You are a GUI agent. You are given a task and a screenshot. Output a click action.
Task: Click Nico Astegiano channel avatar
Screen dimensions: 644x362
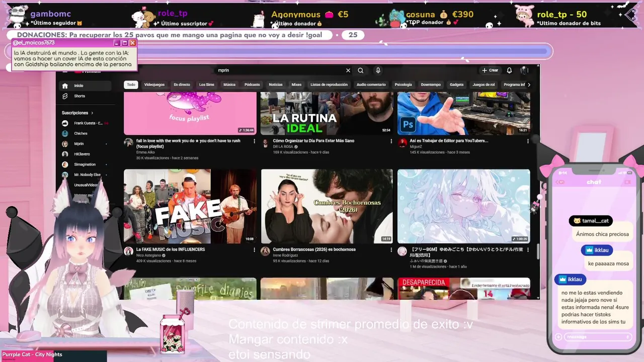pyautogui.click(x=128, y=251)
